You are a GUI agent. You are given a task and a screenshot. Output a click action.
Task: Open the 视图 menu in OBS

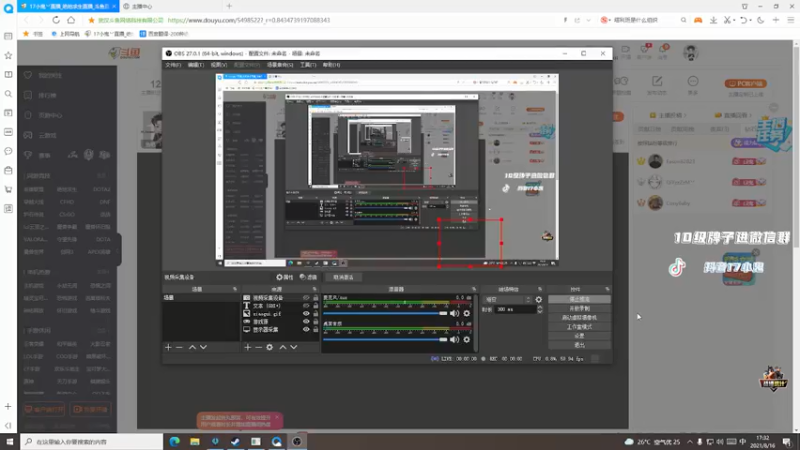(218, 65)
